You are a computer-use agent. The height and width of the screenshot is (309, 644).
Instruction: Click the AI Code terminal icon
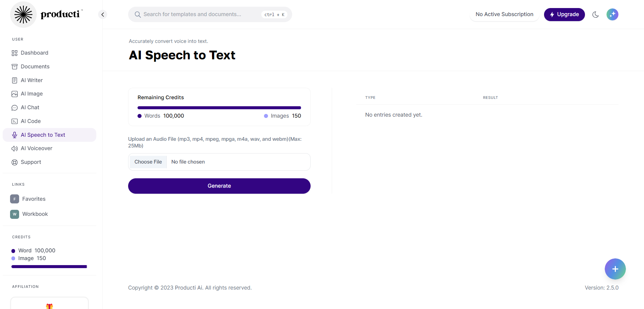pos(14,121)
